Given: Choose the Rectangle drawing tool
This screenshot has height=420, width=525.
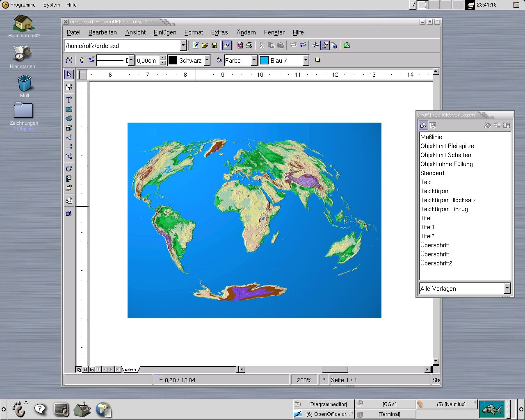Looking at the screenshot, I should pyautogui.click(x=69, y=109).
